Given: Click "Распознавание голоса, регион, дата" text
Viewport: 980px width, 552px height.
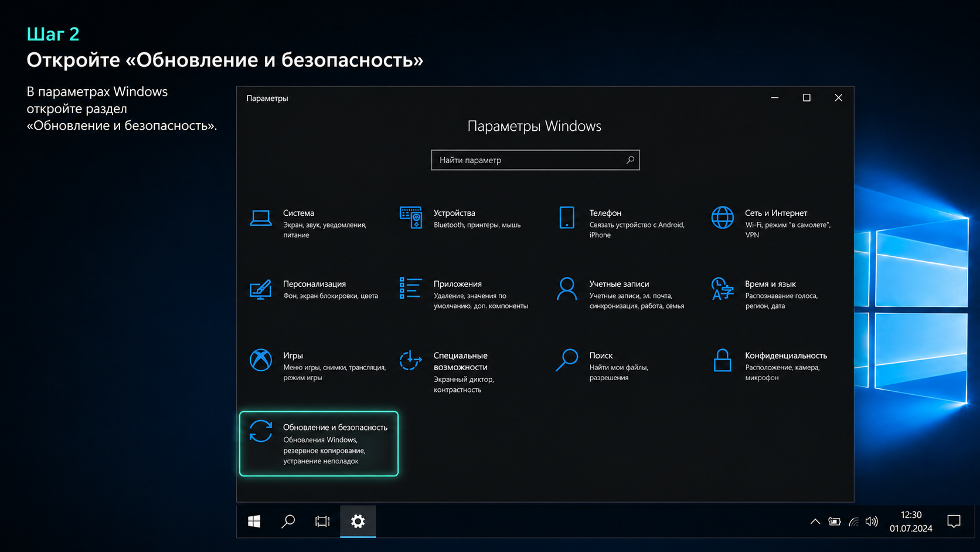Looking at the screenshot, I should [x=781, y=301].
